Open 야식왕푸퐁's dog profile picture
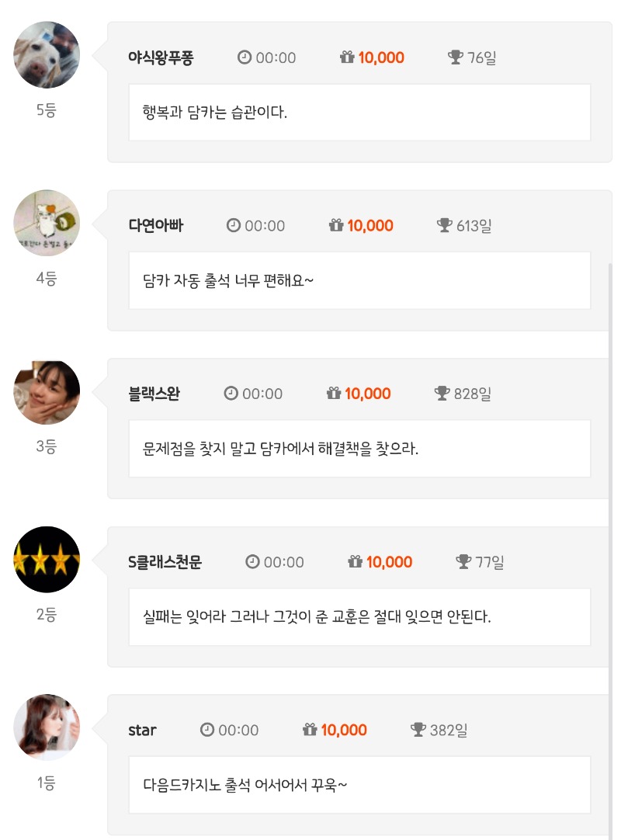Screen dimensions: 621x840 [x=47, y=55]
